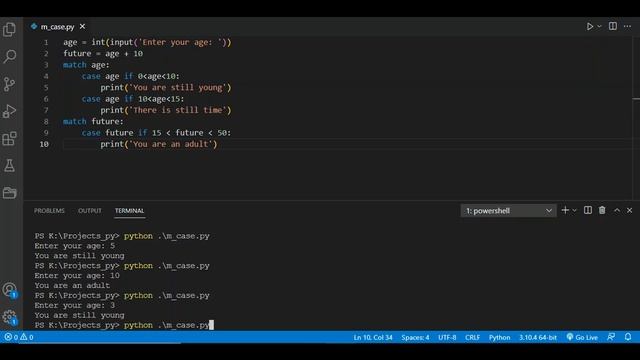Open the Accounts menu icon

click(9, 290)
